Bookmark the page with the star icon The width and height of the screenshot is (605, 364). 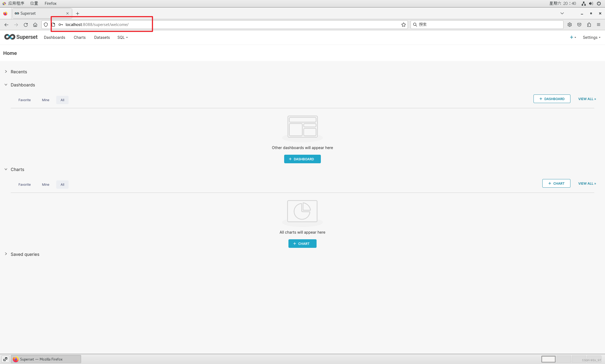403,25
